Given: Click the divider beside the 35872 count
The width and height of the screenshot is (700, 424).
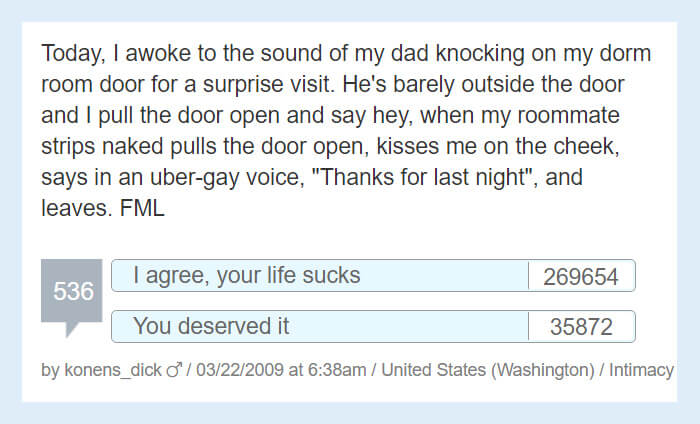Looking at the screenshot, I should click(x=529, y=326).
